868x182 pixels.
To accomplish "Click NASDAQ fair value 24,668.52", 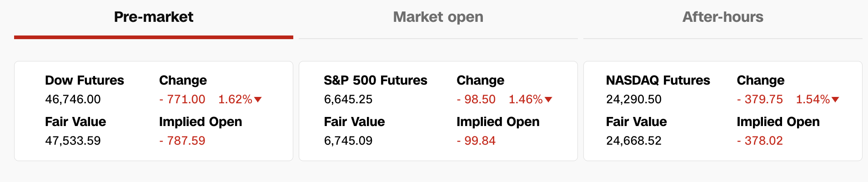I will pyautogui.click(x=634, y=141).
